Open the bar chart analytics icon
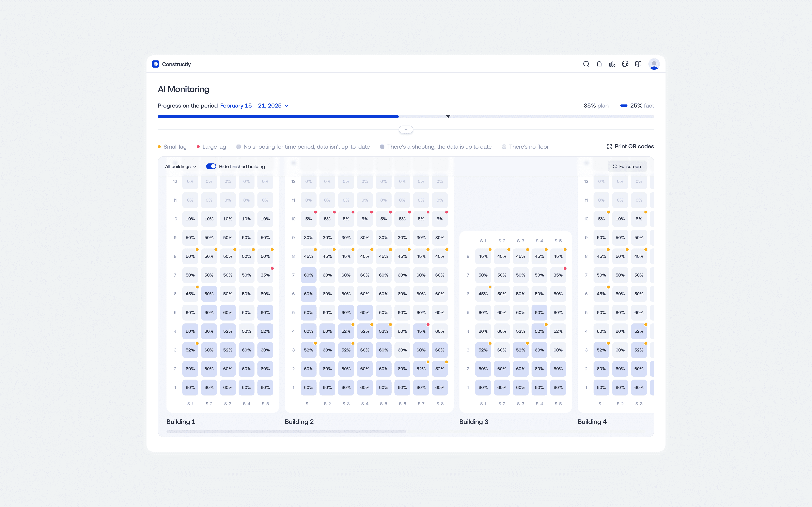Viewport: 812px width, 507px height. [612, 64]
